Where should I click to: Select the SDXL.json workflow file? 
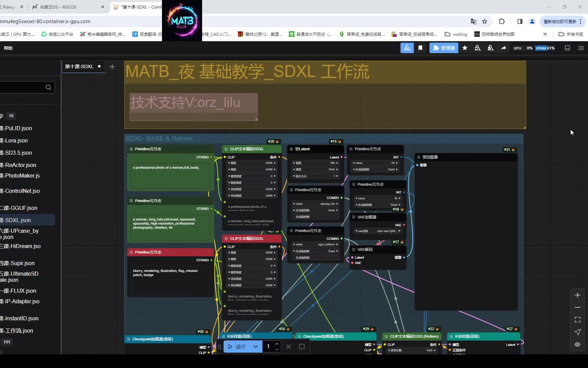pos(27,220)
